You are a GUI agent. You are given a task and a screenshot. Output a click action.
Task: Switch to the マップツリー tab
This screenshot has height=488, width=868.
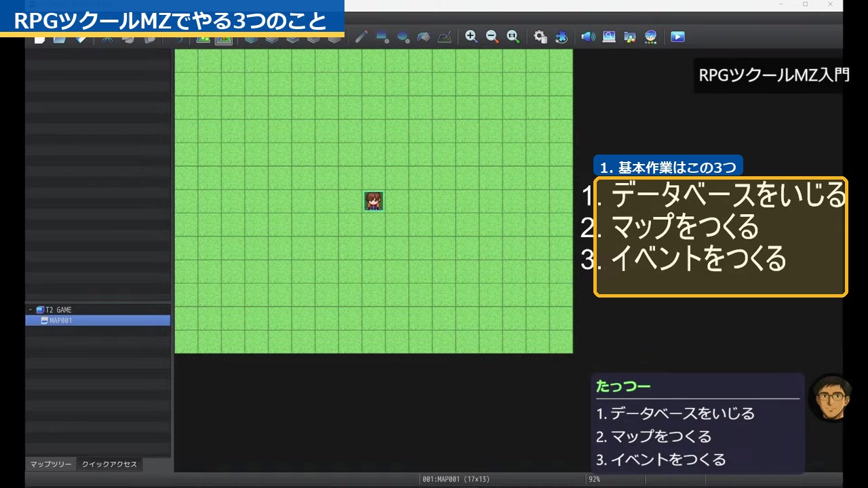pos(51,464)
